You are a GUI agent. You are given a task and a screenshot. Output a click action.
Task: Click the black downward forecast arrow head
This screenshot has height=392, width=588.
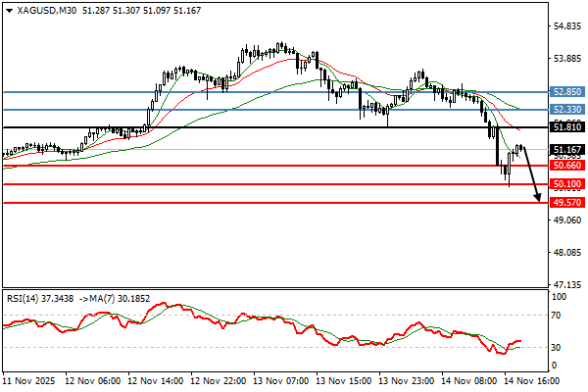539,199
